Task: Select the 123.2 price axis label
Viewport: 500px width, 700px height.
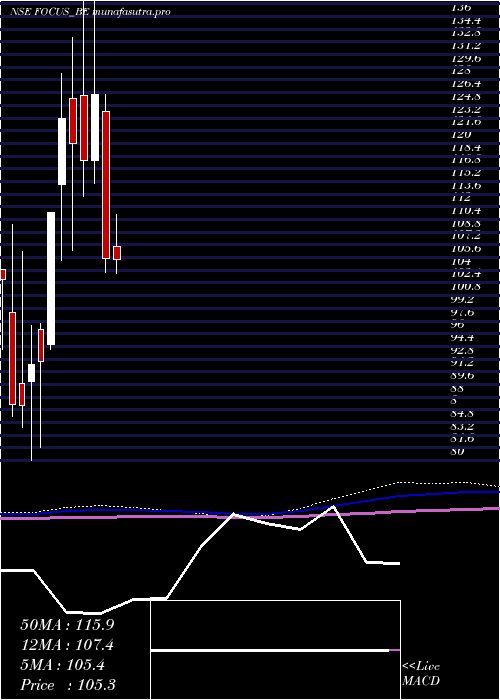Action: pos(467,108)
